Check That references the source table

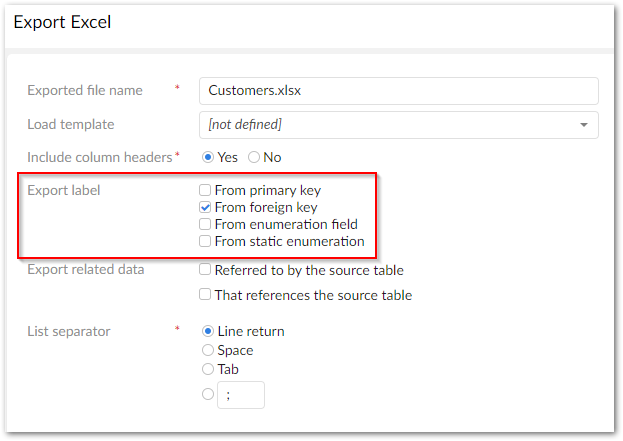[205, 295]
